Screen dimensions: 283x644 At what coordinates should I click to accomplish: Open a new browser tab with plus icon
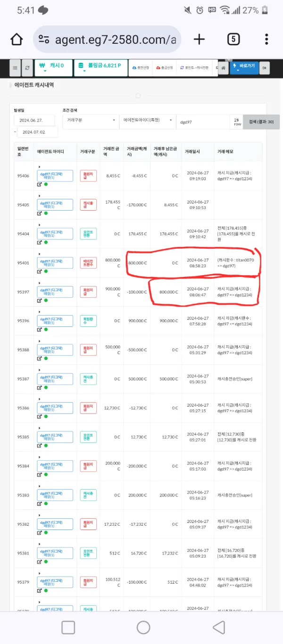[200, 40]
